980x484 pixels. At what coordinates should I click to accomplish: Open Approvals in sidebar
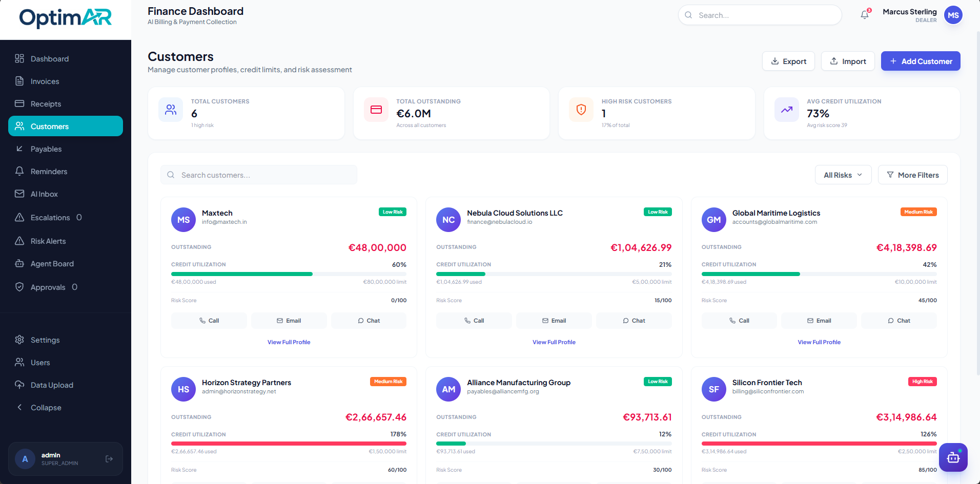[x=66, y=287]
